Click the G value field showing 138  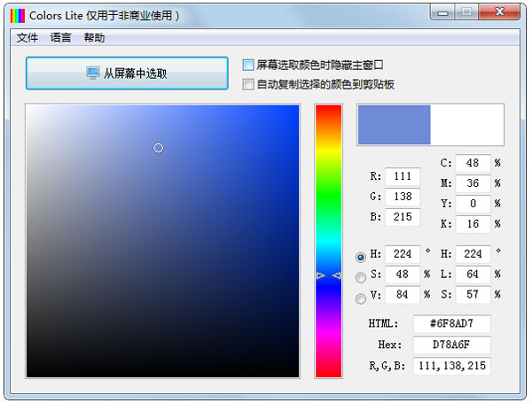pos(403,197)
